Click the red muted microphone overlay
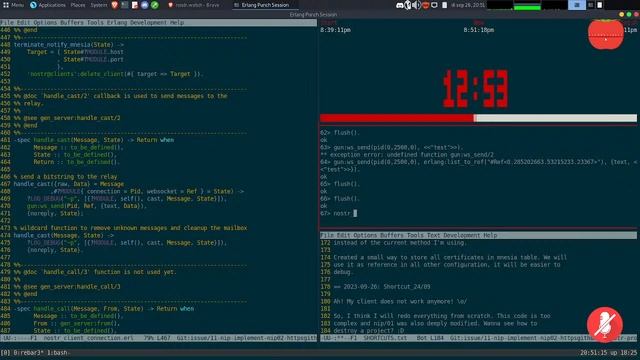This screenshot has width=640, height=360. tap(604, 325)
